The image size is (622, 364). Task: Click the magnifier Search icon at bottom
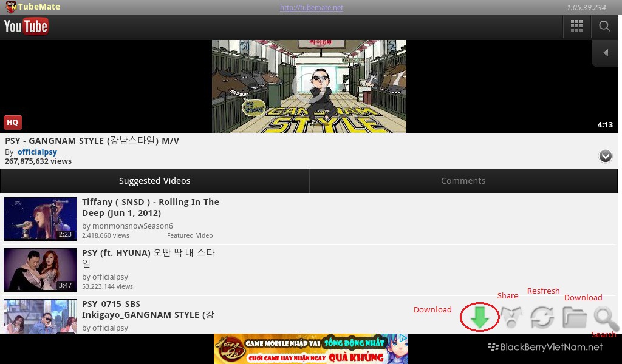pyautogui.click(x=605, y=318)
